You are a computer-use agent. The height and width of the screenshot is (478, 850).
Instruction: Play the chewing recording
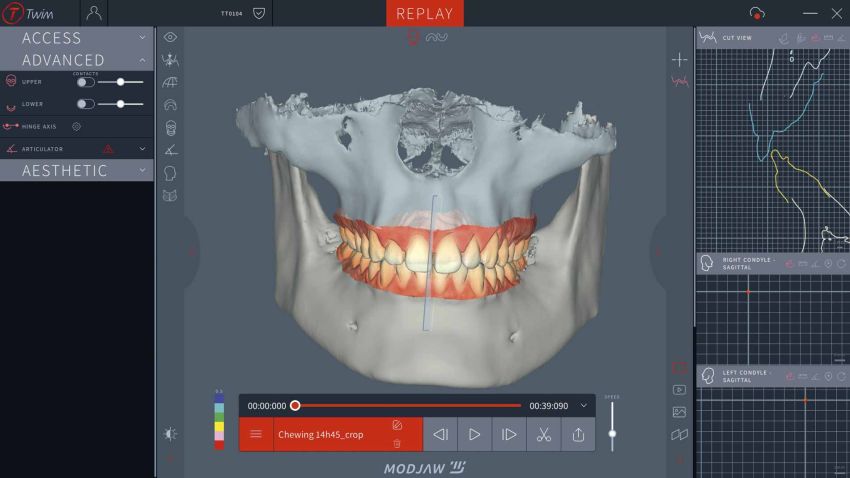pyautogui.click(x=475, y=434)
